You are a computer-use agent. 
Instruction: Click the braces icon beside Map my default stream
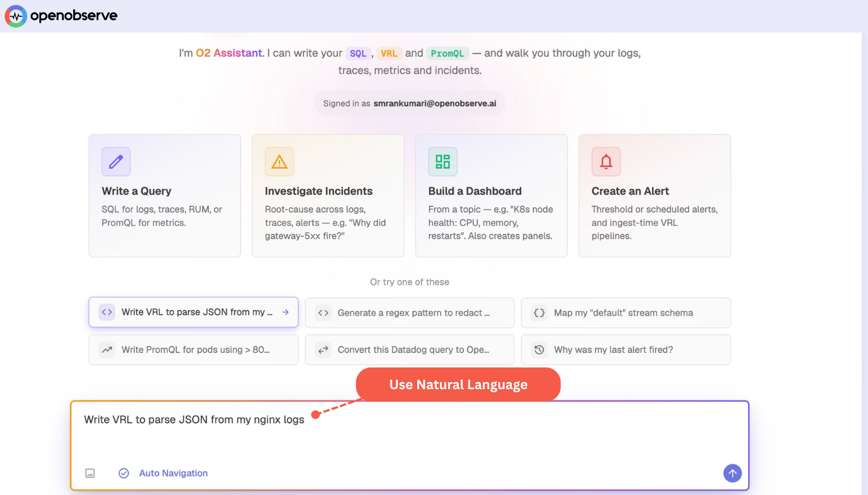click(x=539, y=313)
